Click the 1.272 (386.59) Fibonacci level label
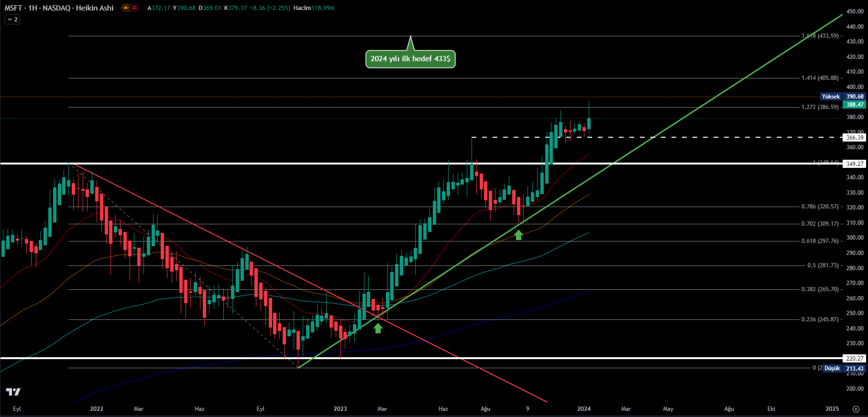 (820, 107)
